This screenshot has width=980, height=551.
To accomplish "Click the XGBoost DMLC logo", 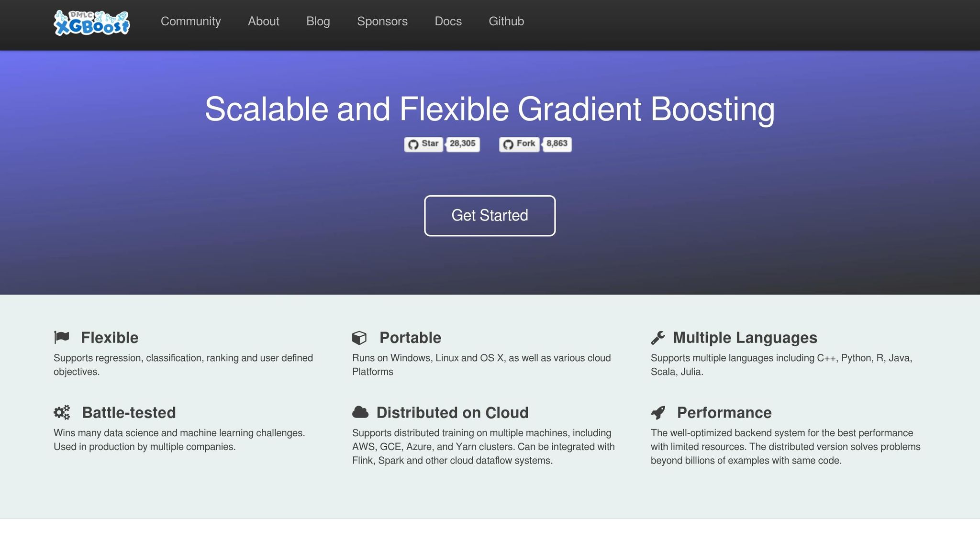I will point(92,23).
